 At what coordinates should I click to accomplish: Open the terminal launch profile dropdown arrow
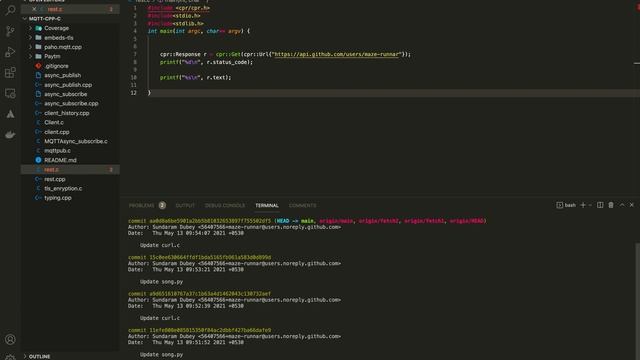(x=590, y=205)
